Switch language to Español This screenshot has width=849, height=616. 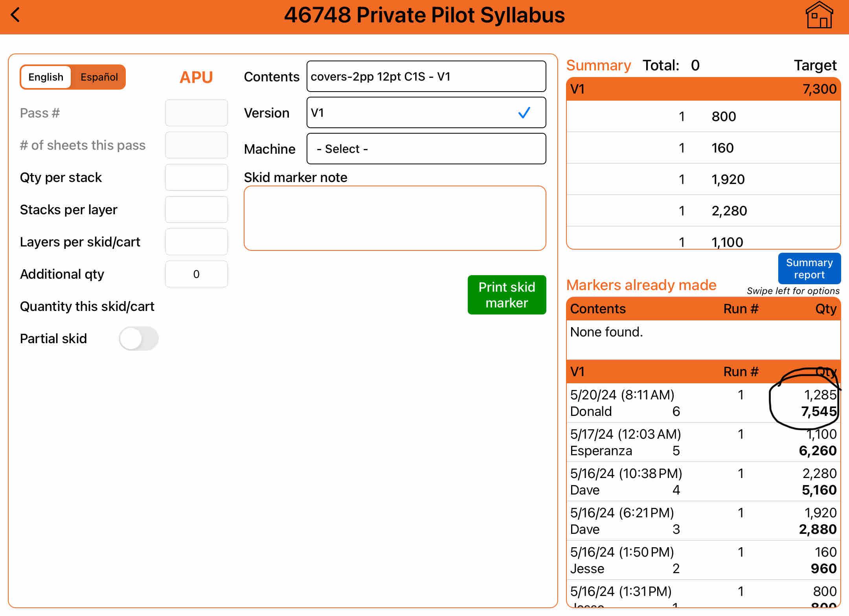pyautogui.click(x=99, y=77)
